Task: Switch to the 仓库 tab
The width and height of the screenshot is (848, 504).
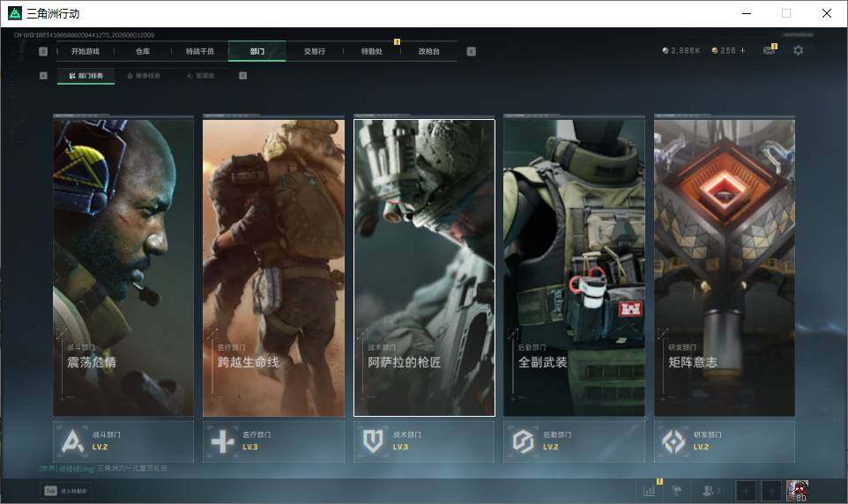Action: point(143,51)
